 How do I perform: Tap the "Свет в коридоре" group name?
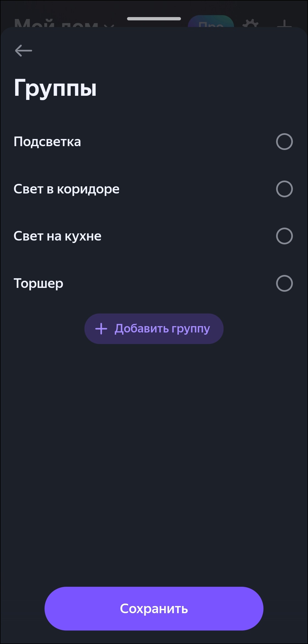pyautogui.click(x=67, y=189)
